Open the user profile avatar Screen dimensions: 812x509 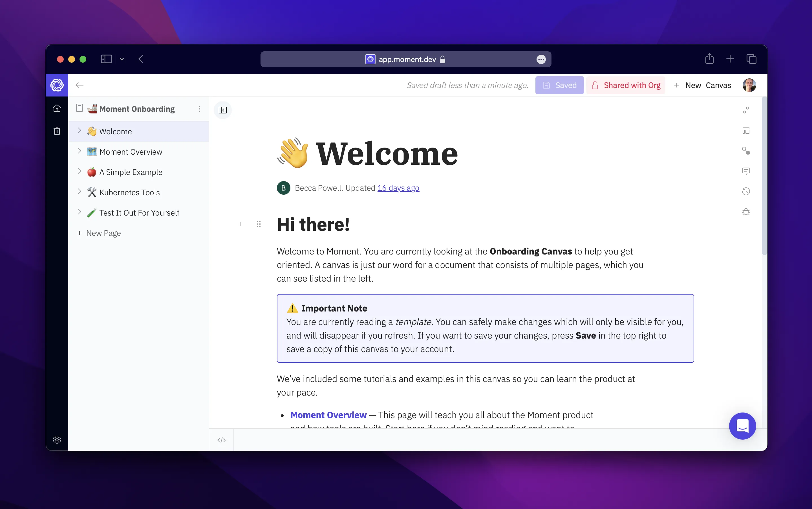[749, 85]
